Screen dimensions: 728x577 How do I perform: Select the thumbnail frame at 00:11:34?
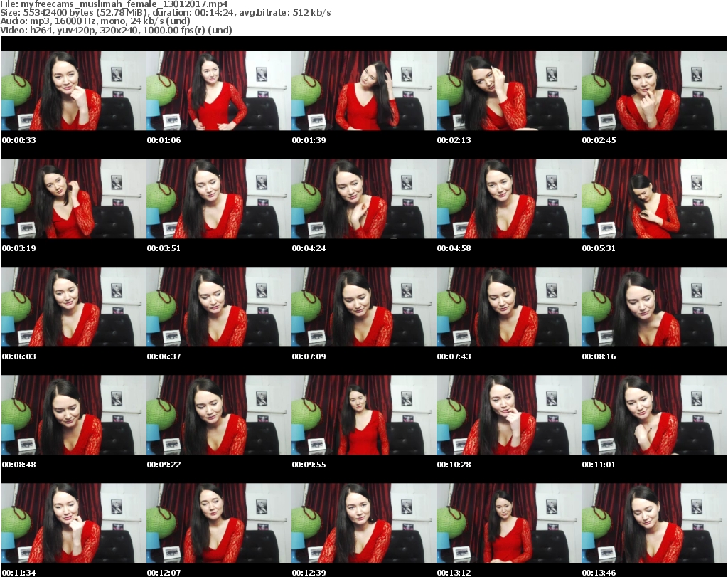pos(74,524)
